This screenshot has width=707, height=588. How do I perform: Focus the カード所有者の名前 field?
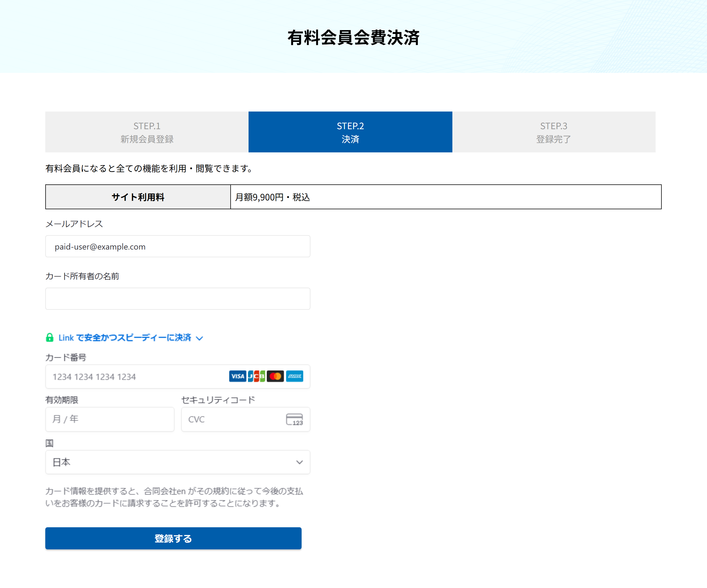(x=178, y=298)
